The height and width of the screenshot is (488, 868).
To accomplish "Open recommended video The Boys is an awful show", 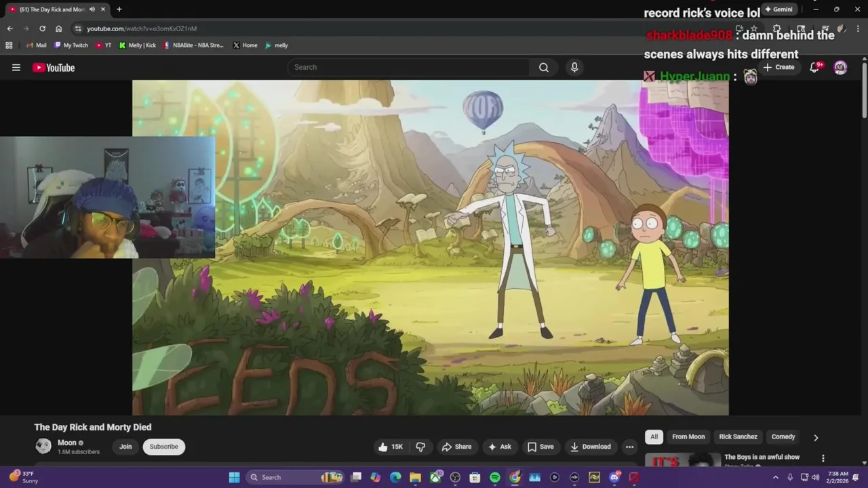I will [x=762, y=457].
